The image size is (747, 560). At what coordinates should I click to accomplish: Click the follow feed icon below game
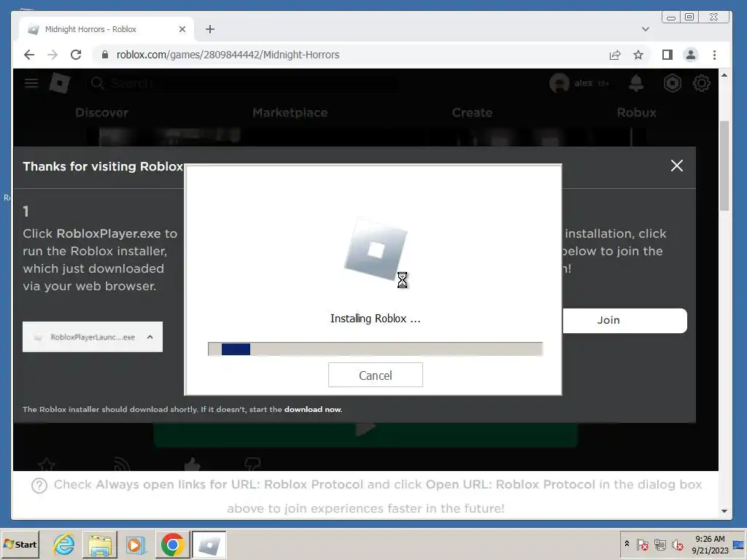122,464
